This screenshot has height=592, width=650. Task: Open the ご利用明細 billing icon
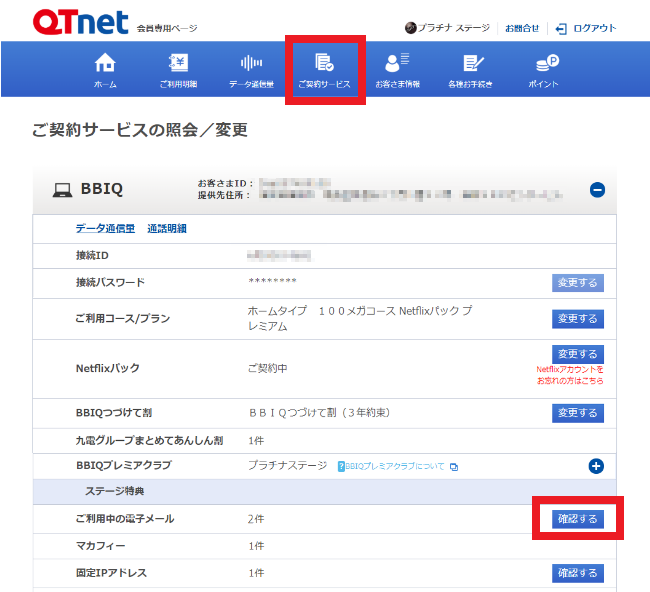pyautogui.click(x=178, y=63)
